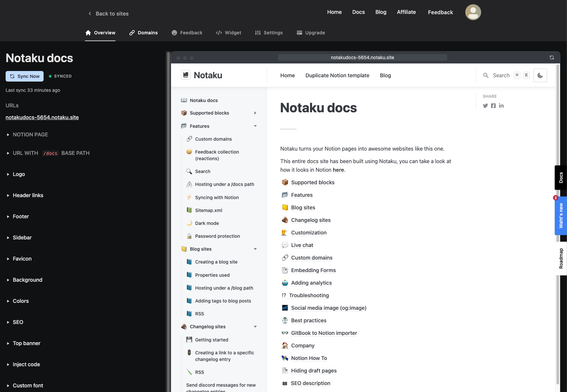
Task: Expand the Header links section
Action: (25, 196)
